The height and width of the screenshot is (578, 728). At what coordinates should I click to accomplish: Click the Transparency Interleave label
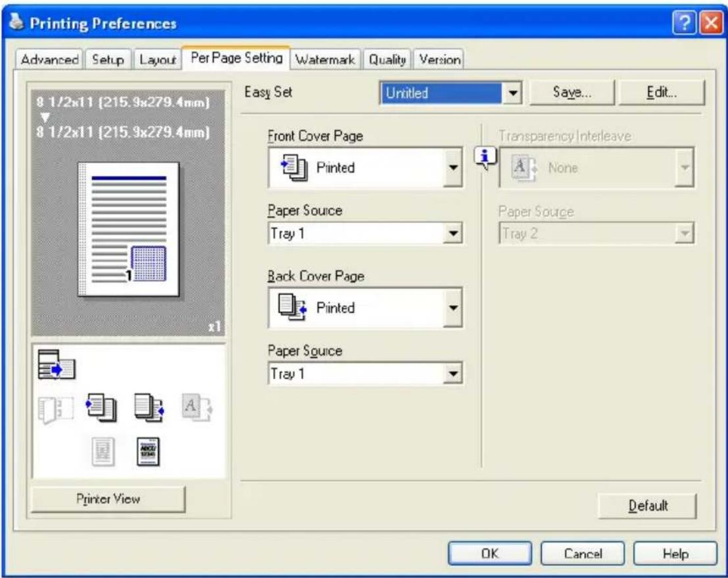565,136
